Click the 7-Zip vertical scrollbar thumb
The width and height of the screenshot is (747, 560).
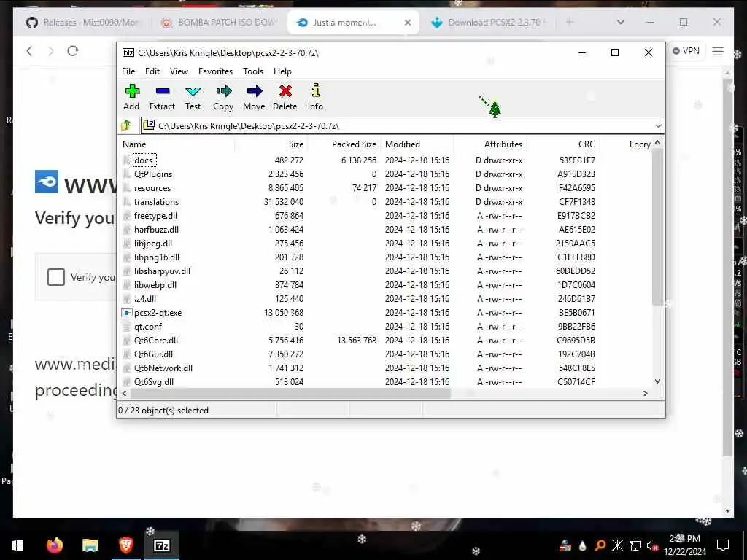(657, 227)
